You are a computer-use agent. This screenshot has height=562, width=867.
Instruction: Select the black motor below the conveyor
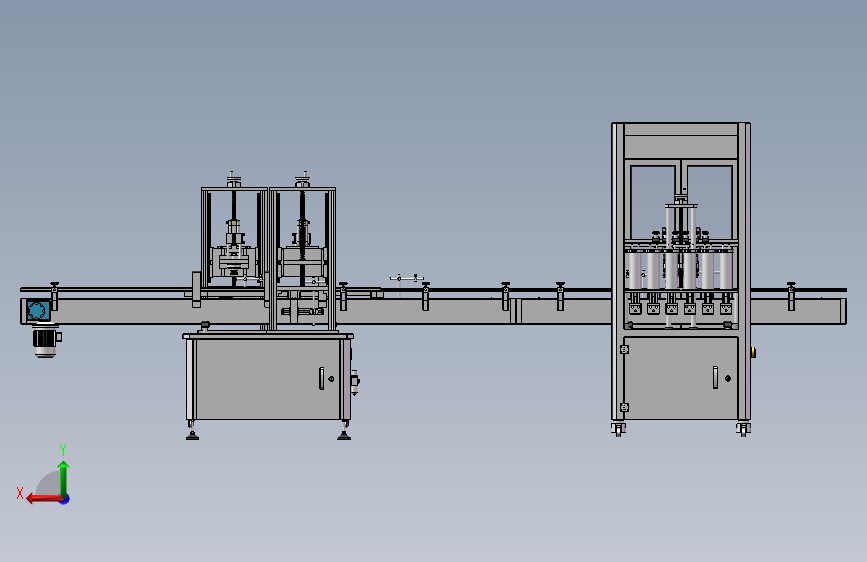(46, 341)
